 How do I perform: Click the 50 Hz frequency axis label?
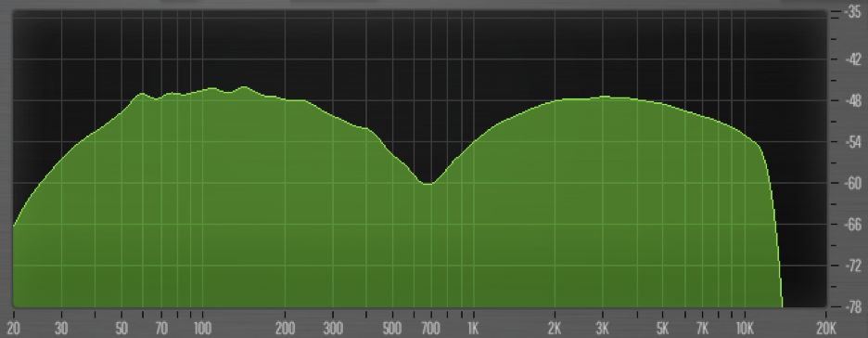click(121, 328)
